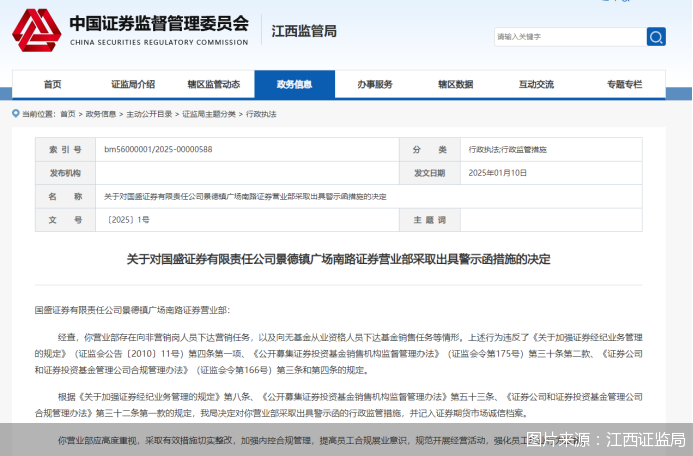Click the CSRC red logo emblem
693x456 pixels.
(x=37, y=30)
